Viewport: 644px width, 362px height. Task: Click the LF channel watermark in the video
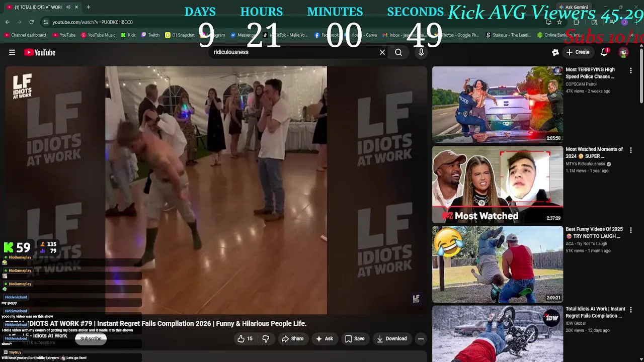pos(416,299)
